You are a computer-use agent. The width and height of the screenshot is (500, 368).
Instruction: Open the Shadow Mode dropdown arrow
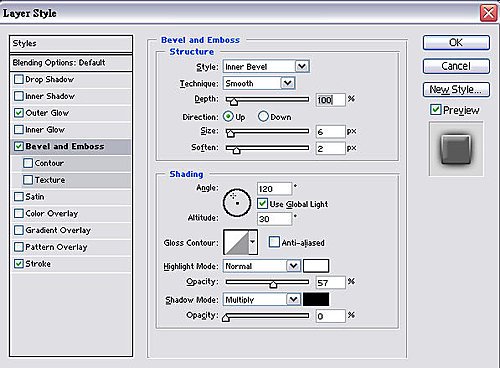click(293, 299)
